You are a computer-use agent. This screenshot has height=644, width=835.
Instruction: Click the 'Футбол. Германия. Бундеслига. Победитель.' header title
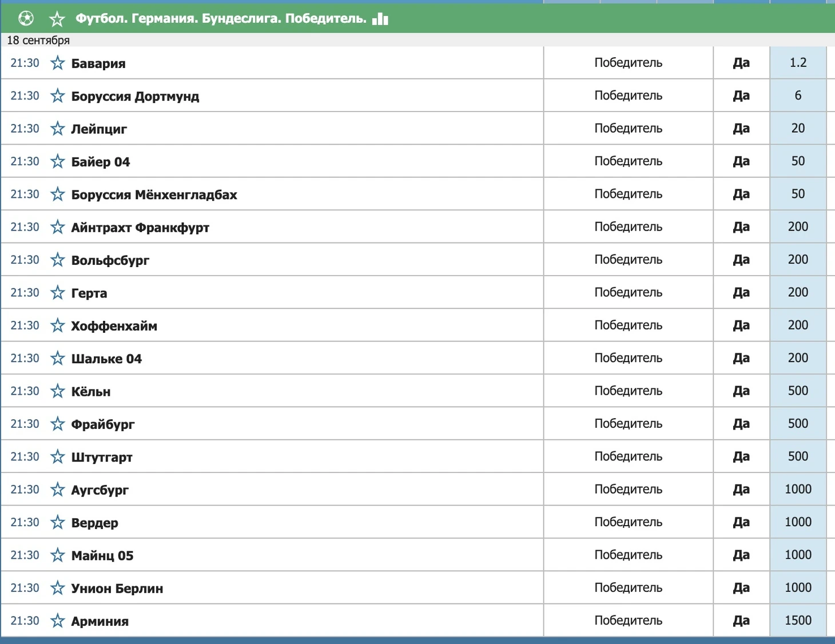[x=221, y=19]
